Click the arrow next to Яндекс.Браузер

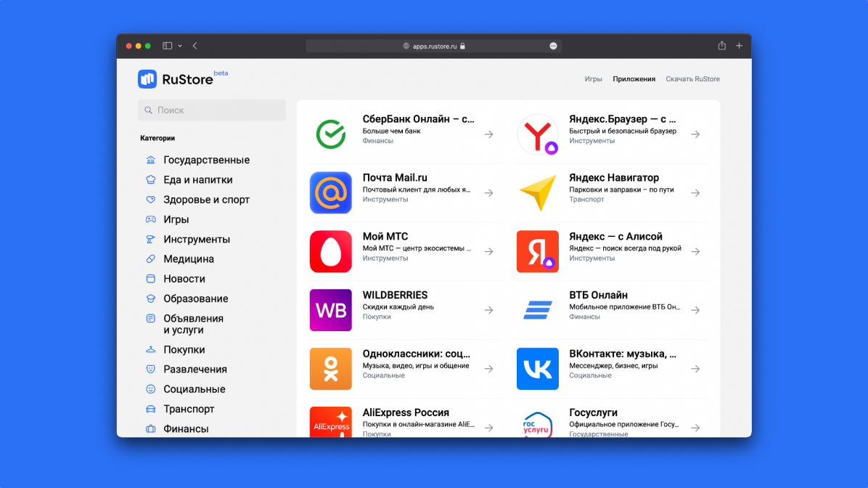point(695,134)
